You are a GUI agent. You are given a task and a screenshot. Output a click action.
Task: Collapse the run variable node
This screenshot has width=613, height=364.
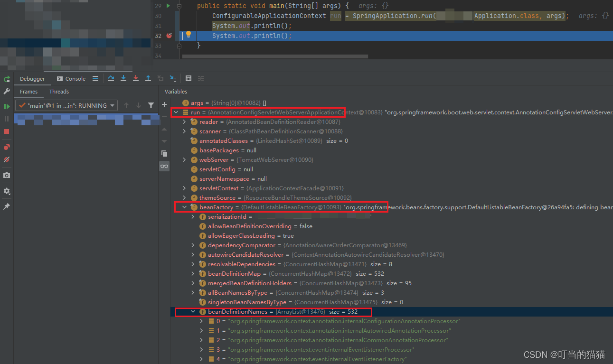click(x=176, y=112)
